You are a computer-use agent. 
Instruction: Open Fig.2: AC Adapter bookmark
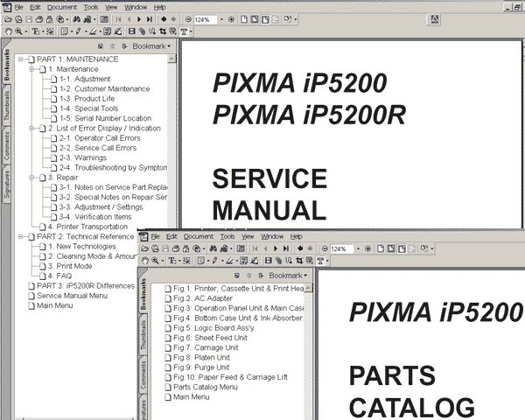point(203,298)
